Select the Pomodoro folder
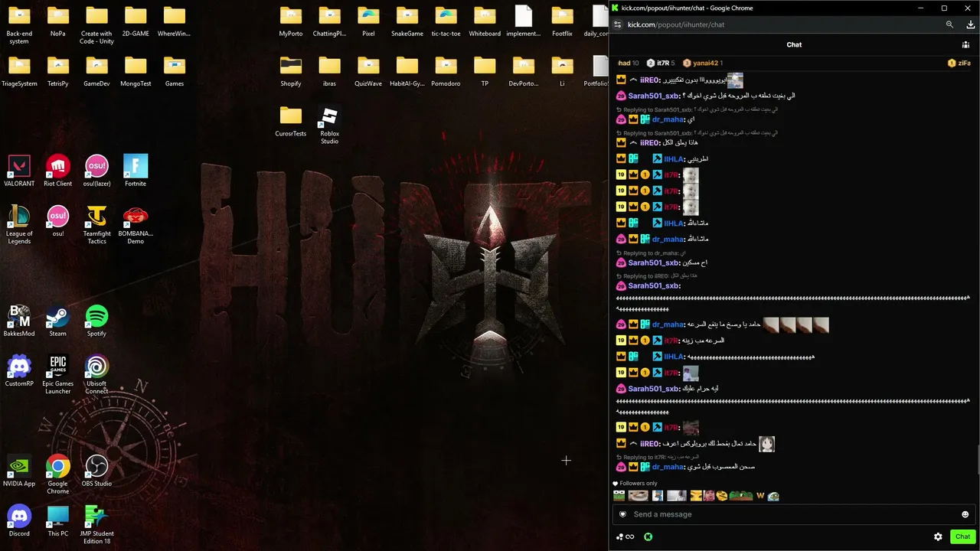Viewport: 980px width, 551px height. [446, 72]
